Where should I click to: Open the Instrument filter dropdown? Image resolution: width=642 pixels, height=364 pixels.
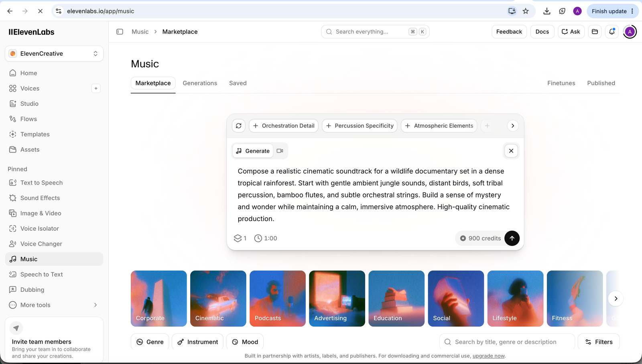pos(197,342)
